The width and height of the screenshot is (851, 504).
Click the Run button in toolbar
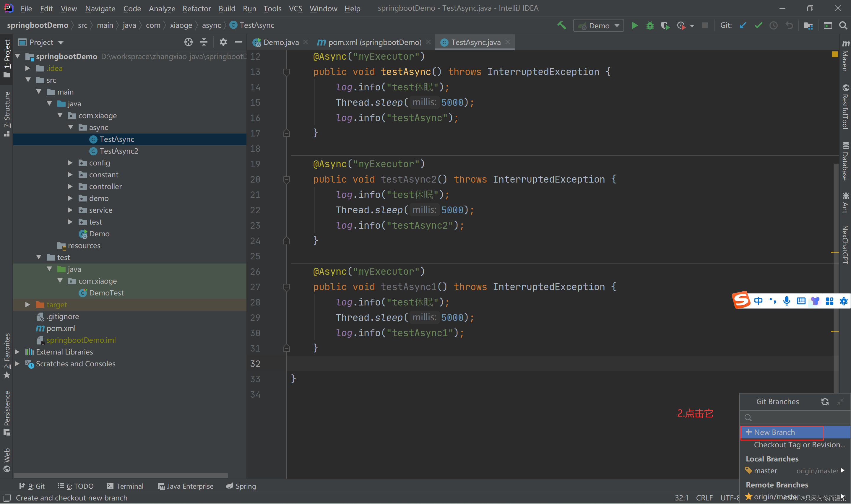pos(636,25)
